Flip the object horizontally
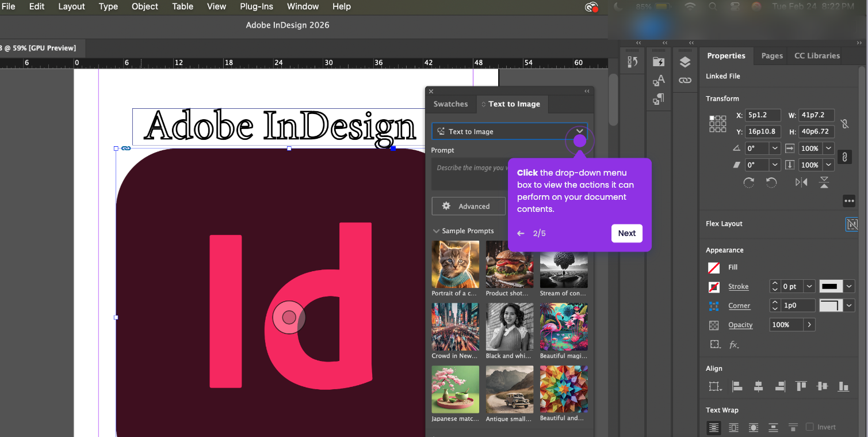Viewport: 868px width, 437px height. [801, 182]
